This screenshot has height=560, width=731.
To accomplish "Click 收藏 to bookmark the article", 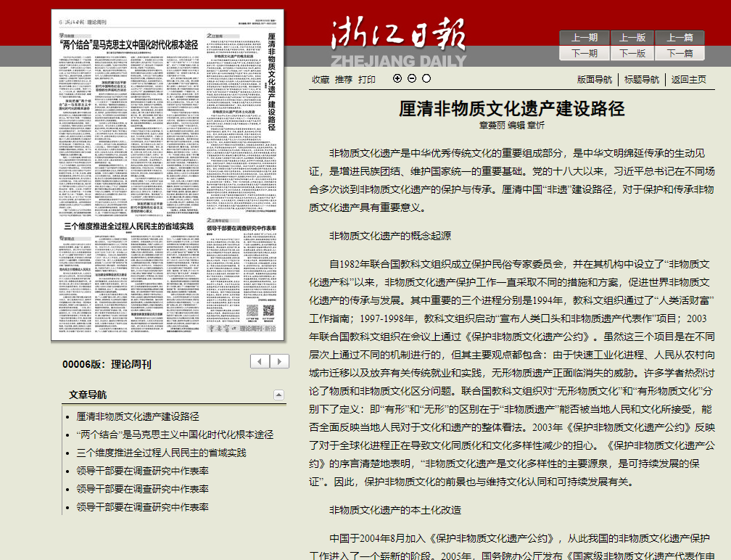I will pos(321,80).
